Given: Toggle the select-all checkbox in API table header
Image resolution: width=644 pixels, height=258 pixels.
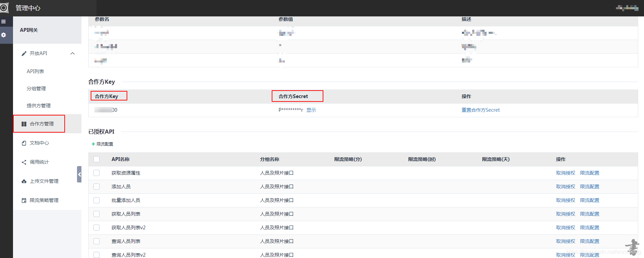Looking at the screenshot, I should coord(96,159).
